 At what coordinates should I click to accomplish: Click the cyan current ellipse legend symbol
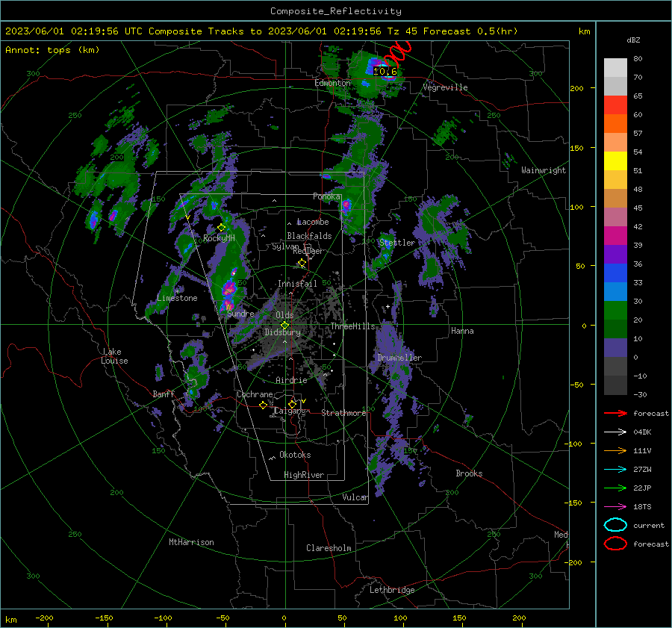click(x=615, y=525)
